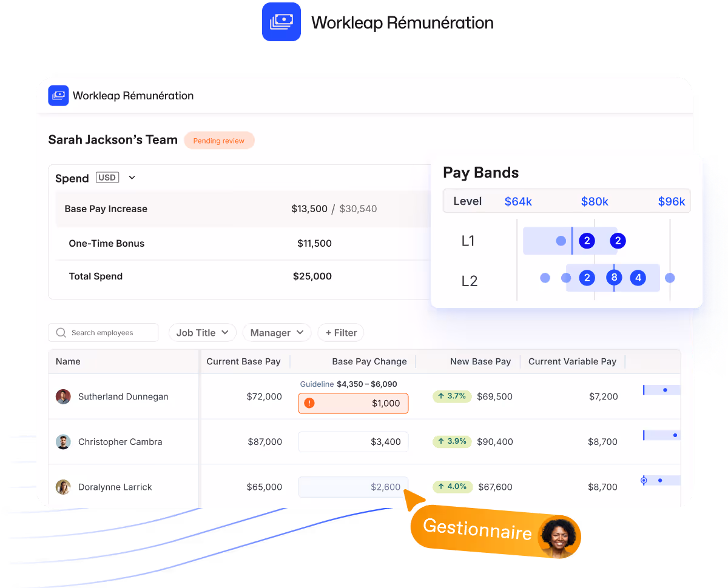
Task: Click the $96k pay band label
Action: click(672, 201)
